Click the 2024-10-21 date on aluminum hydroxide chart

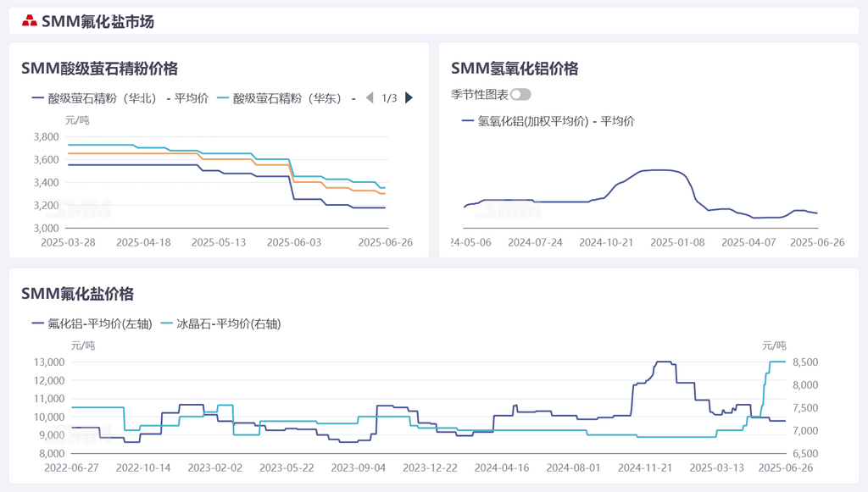[606, 243]
